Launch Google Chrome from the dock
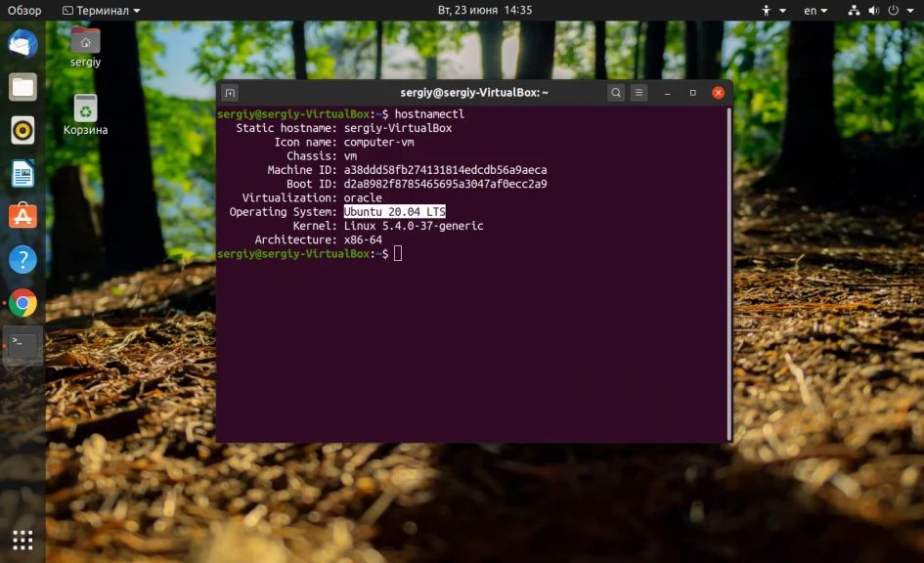This screenshot has height=563, width=924. point(23,303)
